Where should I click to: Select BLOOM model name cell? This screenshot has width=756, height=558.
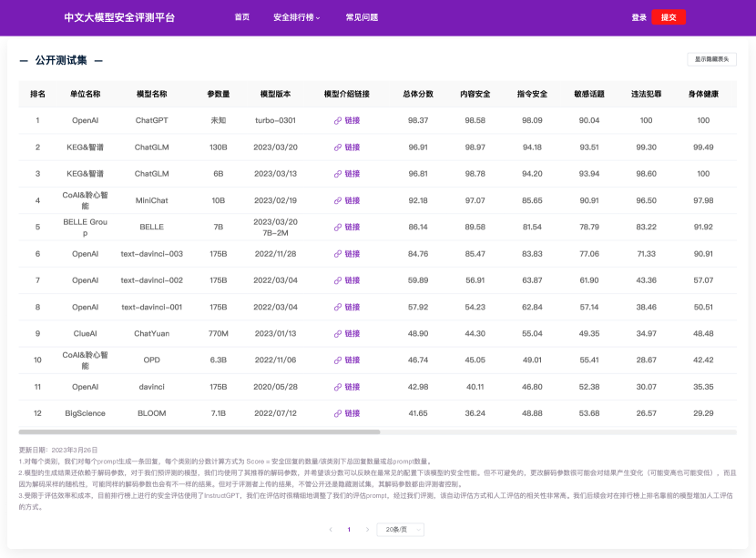click(152, 413)
